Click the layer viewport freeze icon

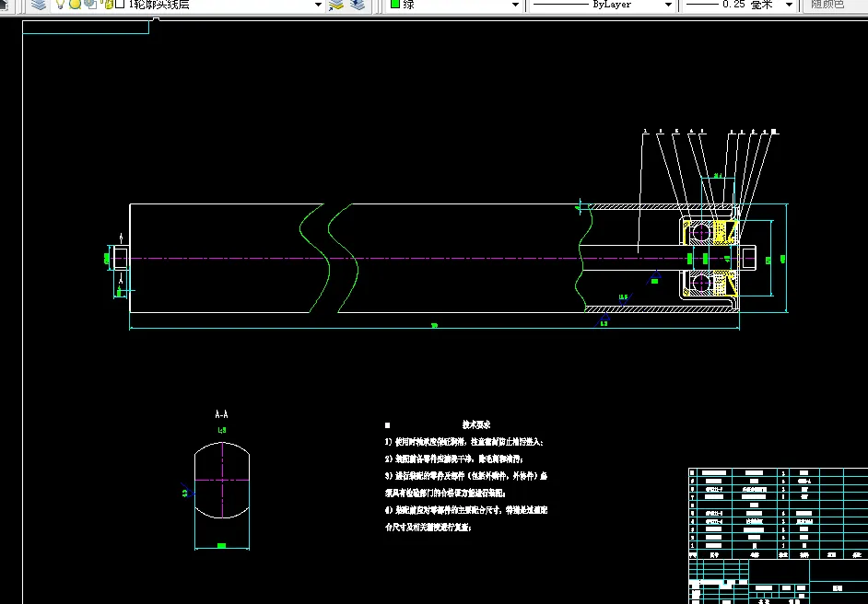click(x=90, y=5)
